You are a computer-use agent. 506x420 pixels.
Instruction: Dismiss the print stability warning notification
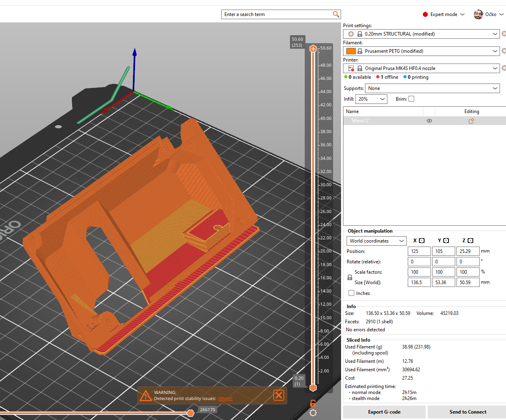coord(278,395)
